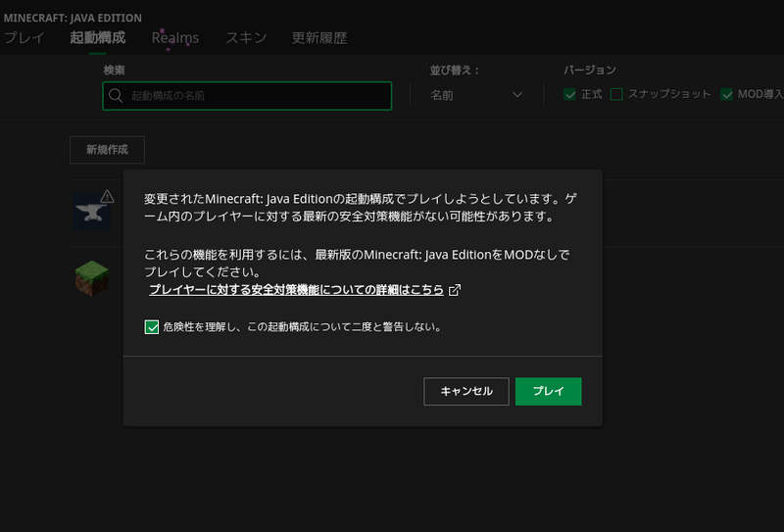Click the MINECRAFT: JAVA EDITION title text
Image resolution: width=784 pixels, height=532 pixels.
click(x=73, y=18)
